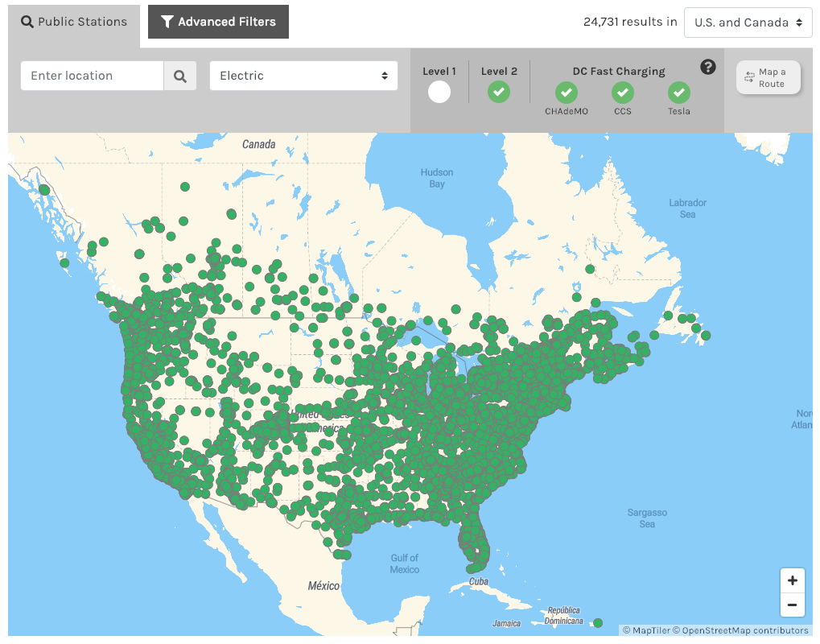Disable the Level 2 charger filter
The image size is (820, 644).
tap(499, 92)
